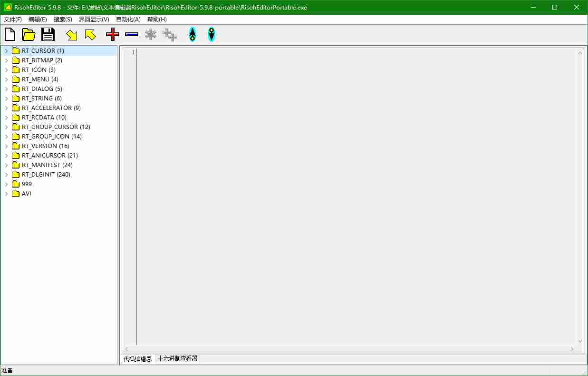
Task: Click the gray asterisk toolbar icon
Action: (151, 34)
